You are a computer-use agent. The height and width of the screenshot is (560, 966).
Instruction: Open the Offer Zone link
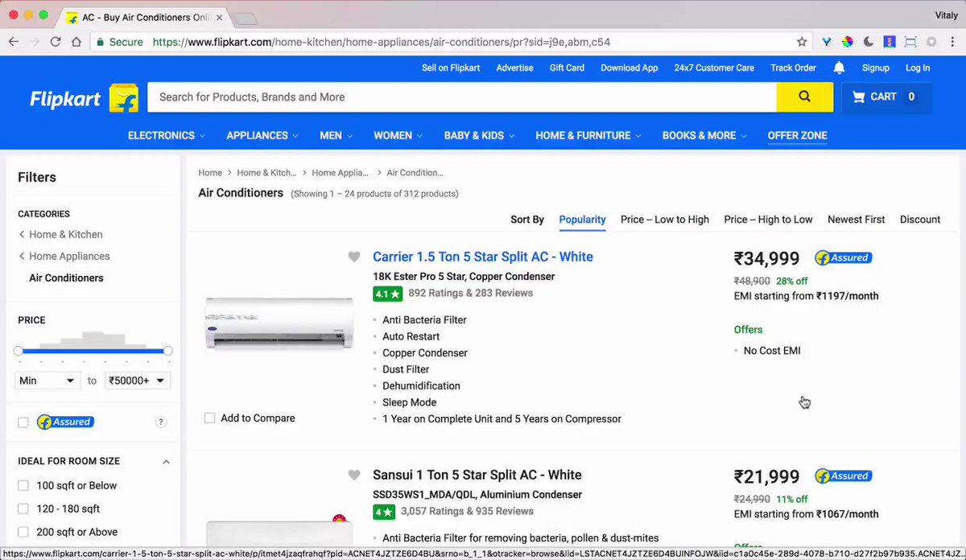797,136
